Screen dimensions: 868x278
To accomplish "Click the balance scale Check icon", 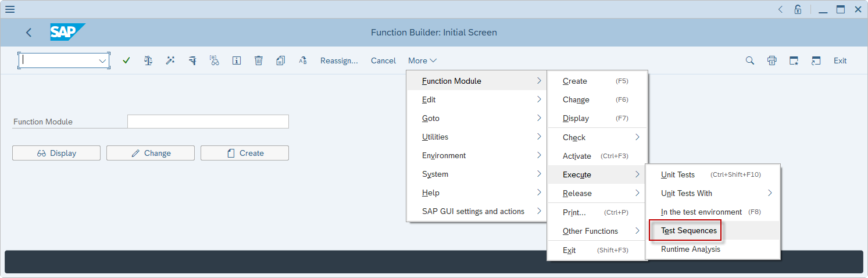I will 148,60.
